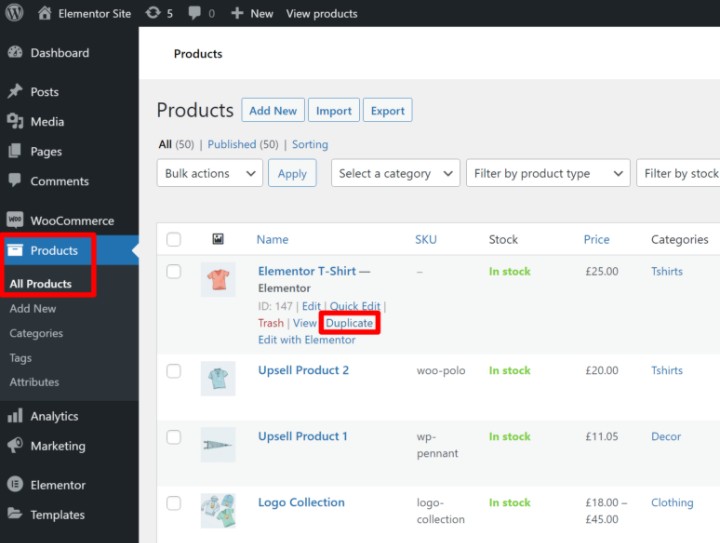The height and width of the screenshot is (543, 720).
Task: Click the comments bubble icon in admin bar
Action: [x=194, y=13]
